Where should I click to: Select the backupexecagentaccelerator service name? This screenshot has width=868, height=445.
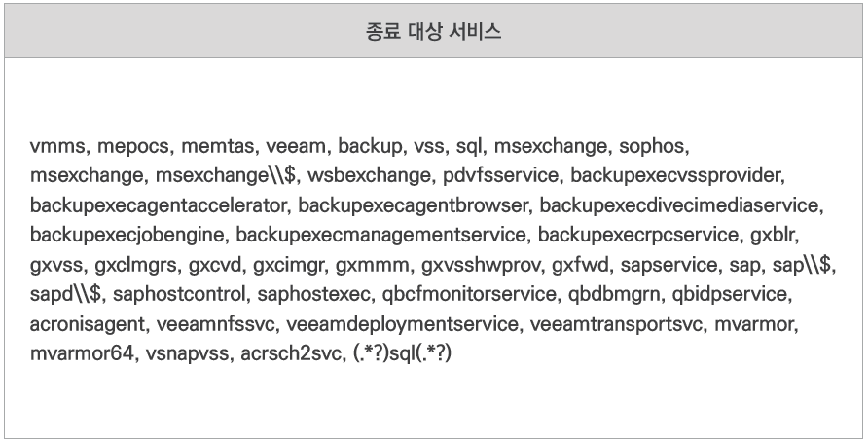pos(159,206)
